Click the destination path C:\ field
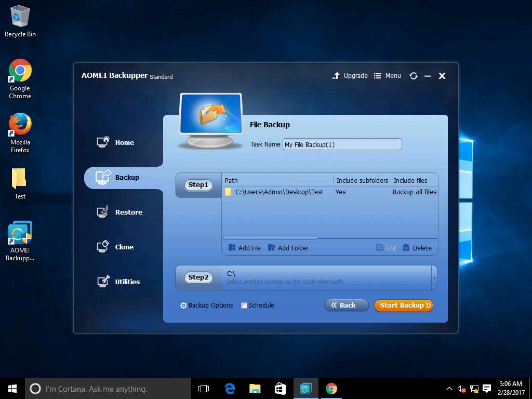 tap(326, 277)
